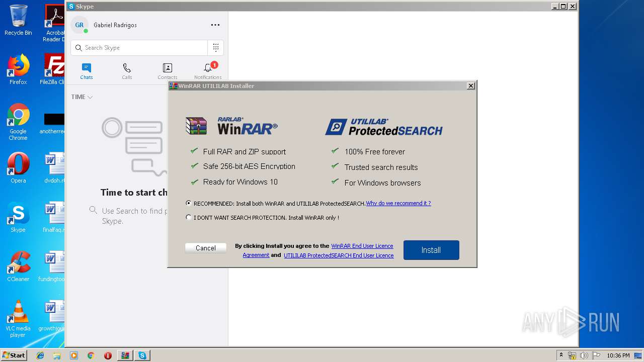Screen dimensions: 644x362
Task: Click Gabriel Radrigos profile name
Action: pyautogui.click(x=115, y=25)
